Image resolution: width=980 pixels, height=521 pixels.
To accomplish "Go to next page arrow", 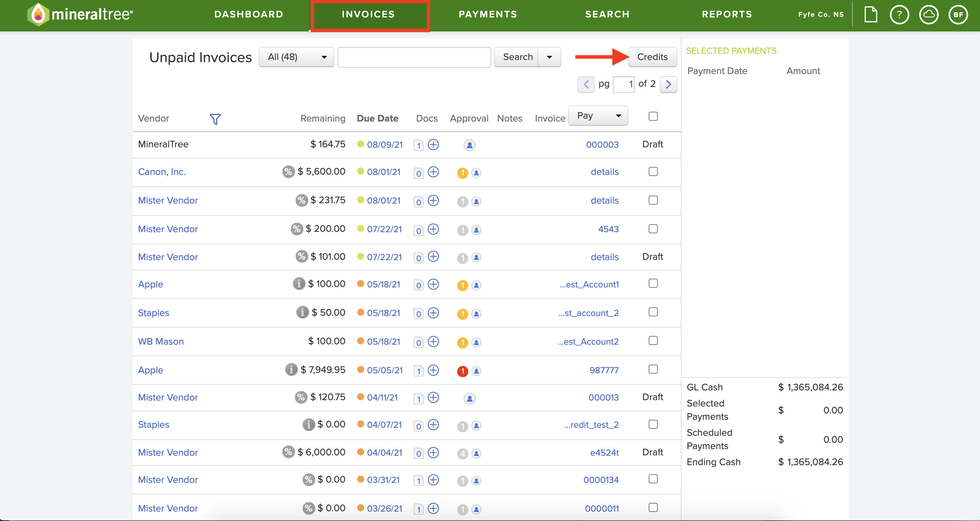I will pos(669,84).
